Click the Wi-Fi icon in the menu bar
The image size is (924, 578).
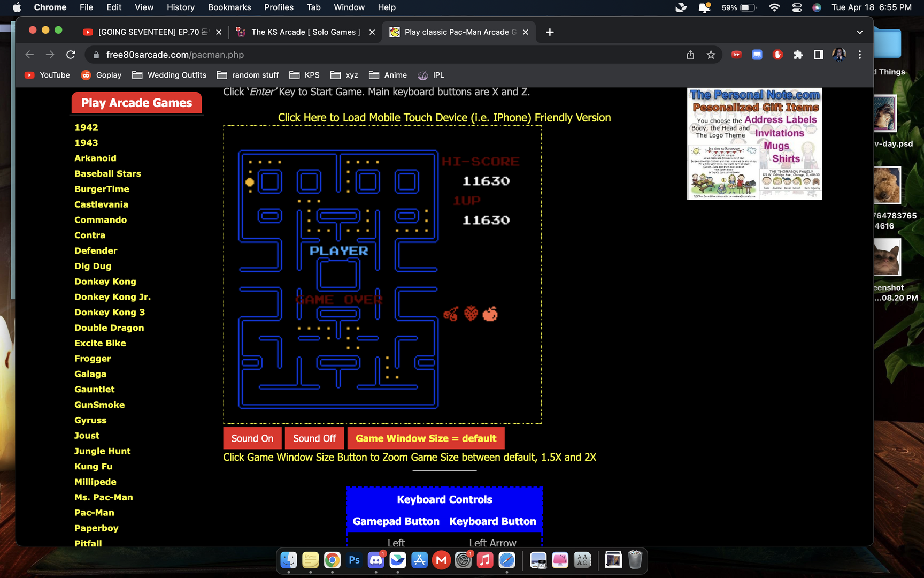[774, 7]
